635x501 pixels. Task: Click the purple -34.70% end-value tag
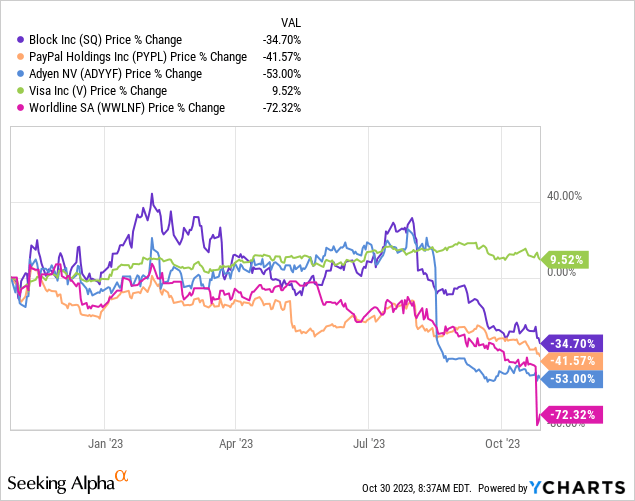[571, 343]
